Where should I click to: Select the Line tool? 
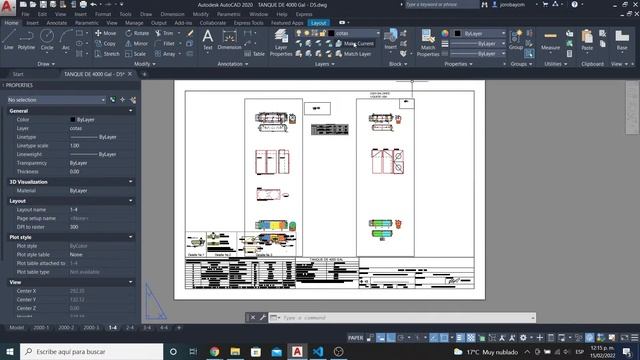coord(9,40)
